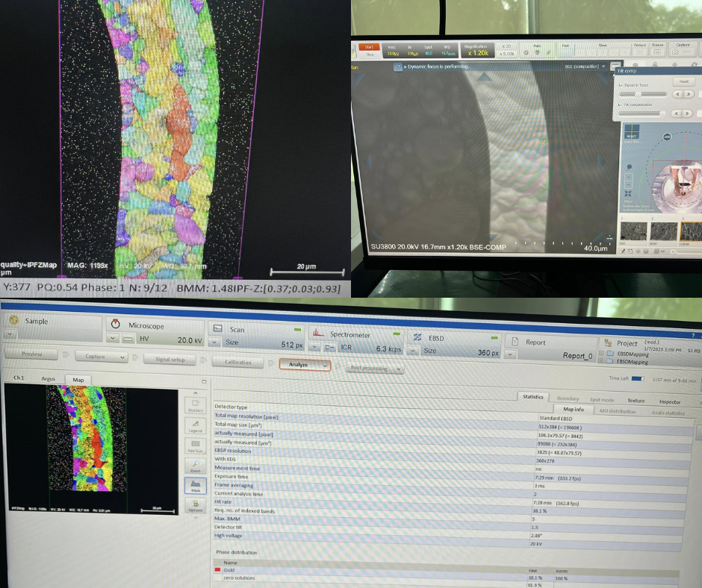The width and height of the screenshot is (702, 588).
Task: Click the panel toggle icon beside BSE dropdown
Action: click(x=615, y=66)
